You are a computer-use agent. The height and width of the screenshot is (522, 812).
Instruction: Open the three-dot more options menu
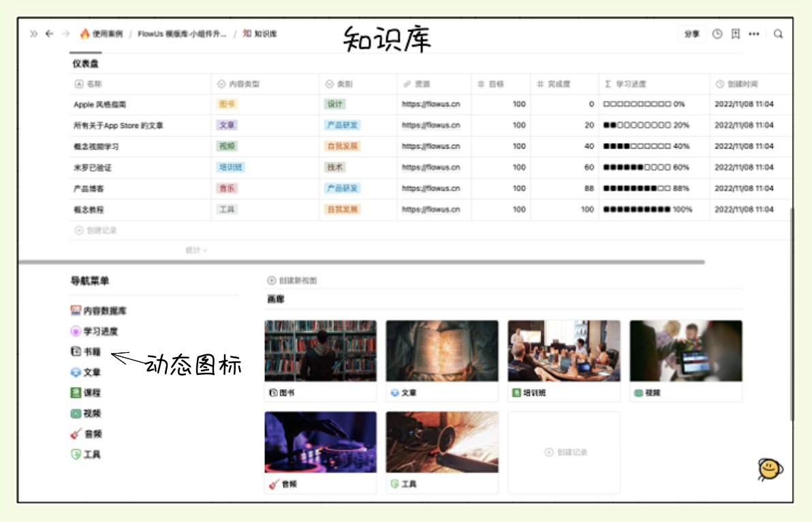pos(754,34)
